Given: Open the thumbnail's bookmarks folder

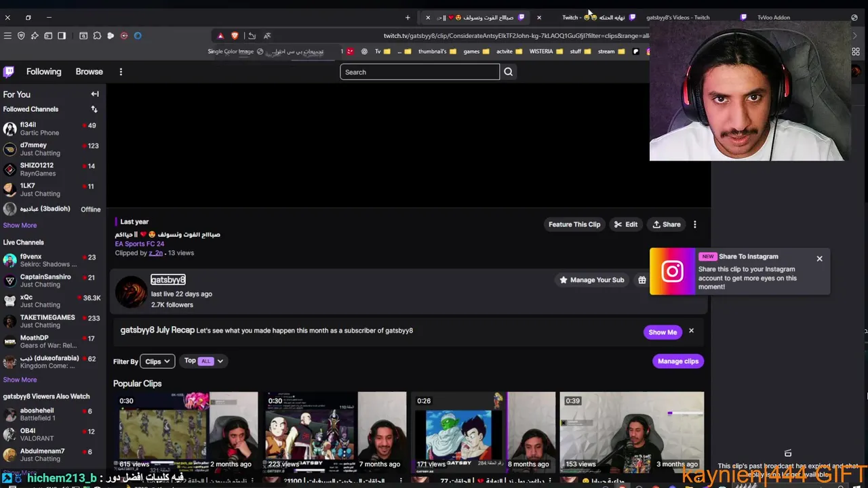Looking at the screenshot, I should point(437,52).
